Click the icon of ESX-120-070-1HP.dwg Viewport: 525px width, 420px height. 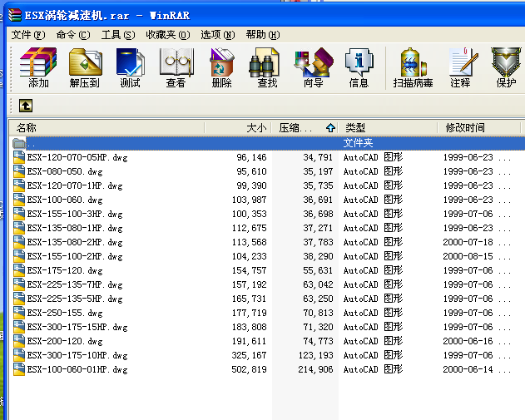[19, 185]
